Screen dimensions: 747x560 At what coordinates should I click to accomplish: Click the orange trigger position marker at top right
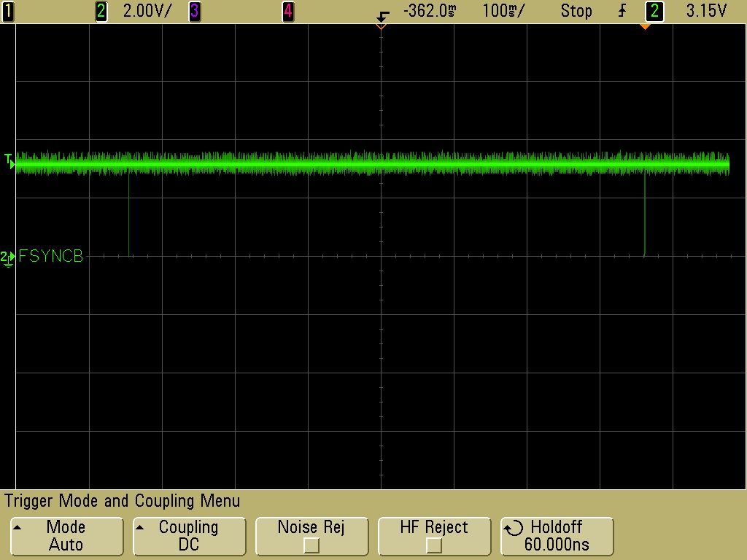click(645, 27)
